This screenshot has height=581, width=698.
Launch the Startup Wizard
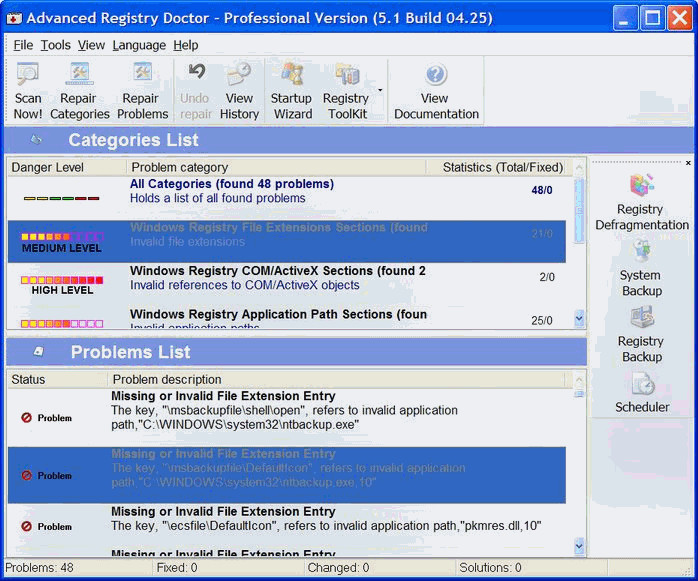tap(292, 91)
